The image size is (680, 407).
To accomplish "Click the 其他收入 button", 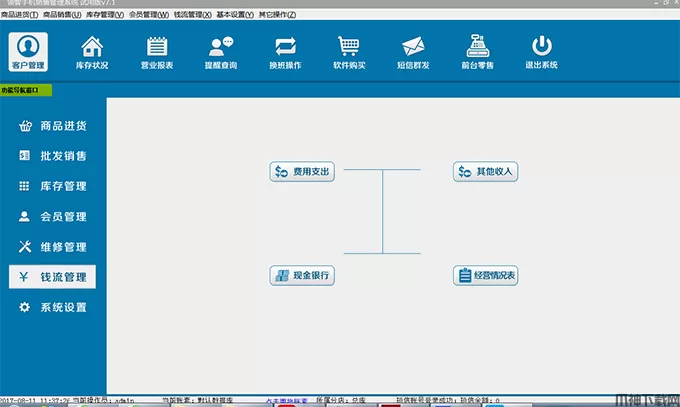I will 486,172.
